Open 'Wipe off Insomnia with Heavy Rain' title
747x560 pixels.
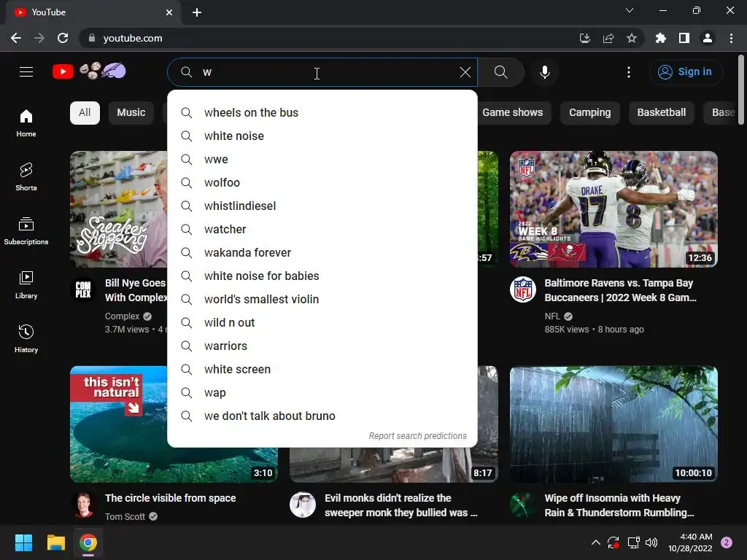[619, 505]
